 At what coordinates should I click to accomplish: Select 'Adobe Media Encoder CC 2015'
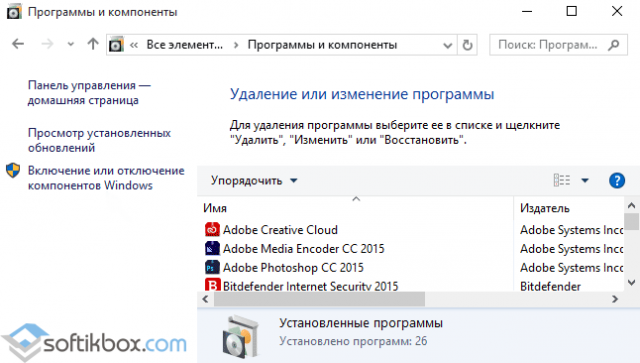[304, 249]
